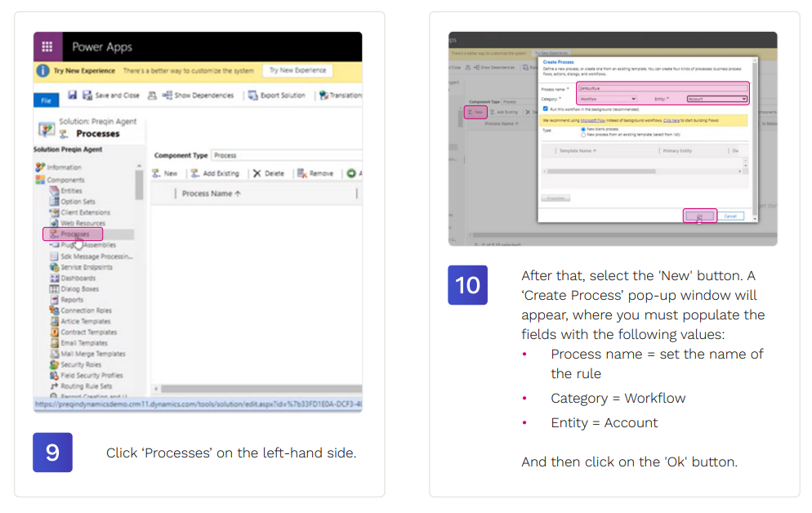
Task: Click the 'Click here' Flows link
Action: (671, 121)
